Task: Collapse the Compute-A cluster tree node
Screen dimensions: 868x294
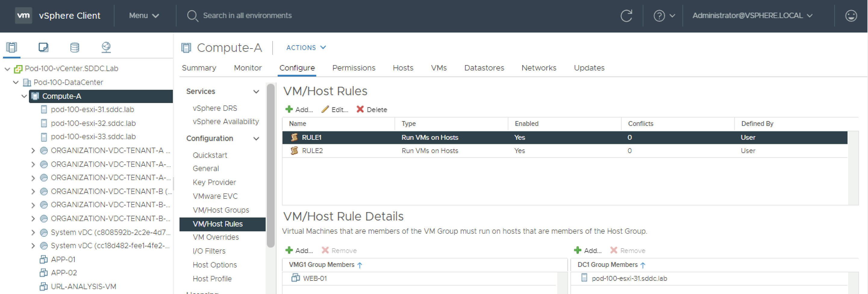Action: pos(24,96)
